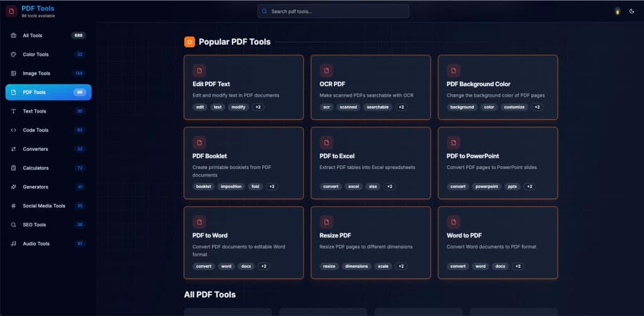
Task: Click the 'imposition' tag on PDF Booklet
Action: coord(231,187)
